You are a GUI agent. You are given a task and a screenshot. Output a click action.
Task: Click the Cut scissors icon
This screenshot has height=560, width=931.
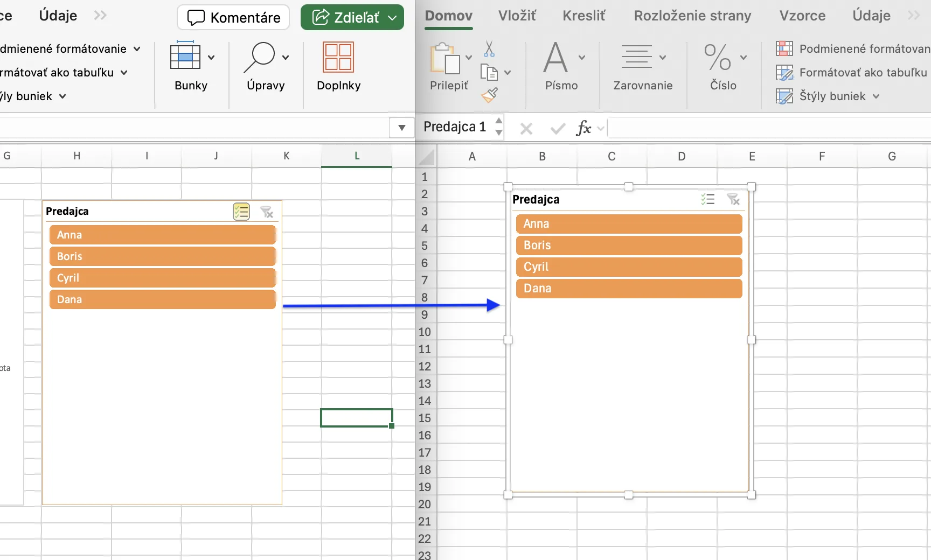[489, 49]
